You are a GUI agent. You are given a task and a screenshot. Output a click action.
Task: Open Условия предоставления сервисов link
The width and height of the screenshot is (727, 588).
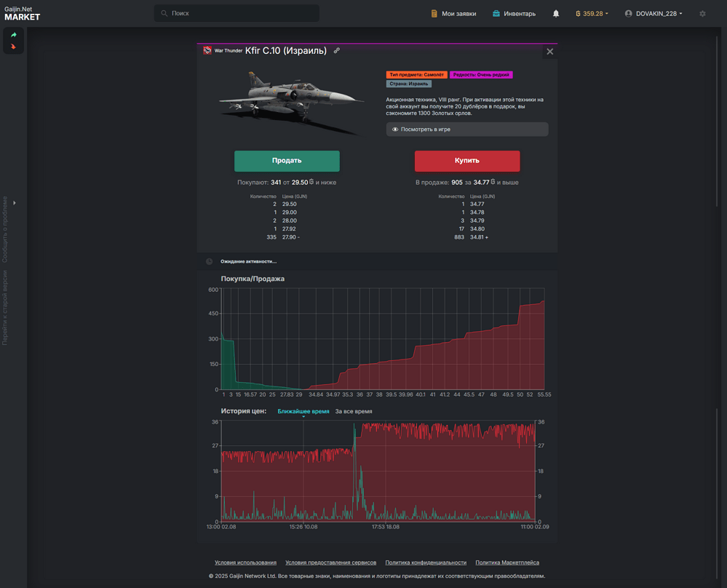(x=330, y=563)
